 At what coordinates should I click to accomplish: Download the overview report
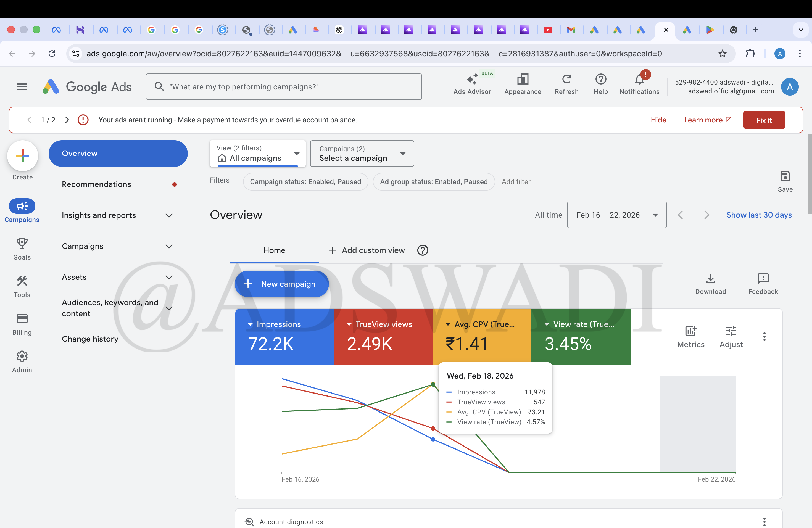(x=711, y=284)
